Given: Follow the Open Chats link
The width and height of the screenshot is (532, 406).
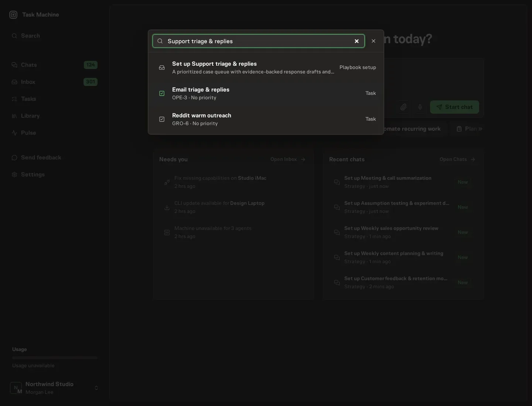Looking at the screenshot, I should (x=457, y=159).
